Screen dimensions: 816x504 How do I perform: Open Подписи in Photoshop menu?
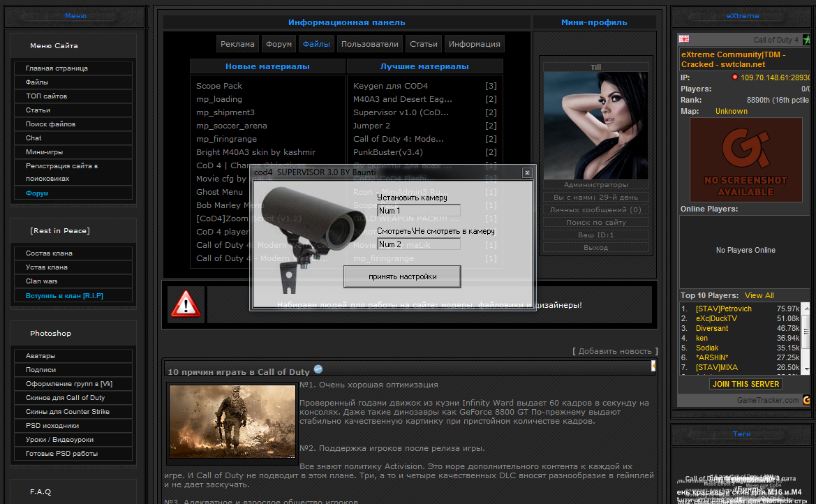[x=73, y=370]
